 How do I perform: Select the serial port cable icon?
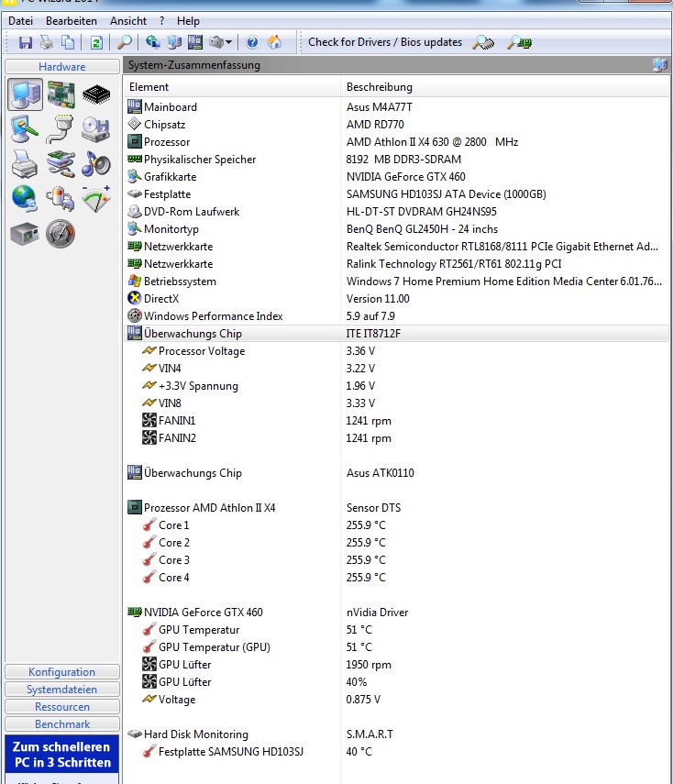pyautogui.click(x=61, y=129)
